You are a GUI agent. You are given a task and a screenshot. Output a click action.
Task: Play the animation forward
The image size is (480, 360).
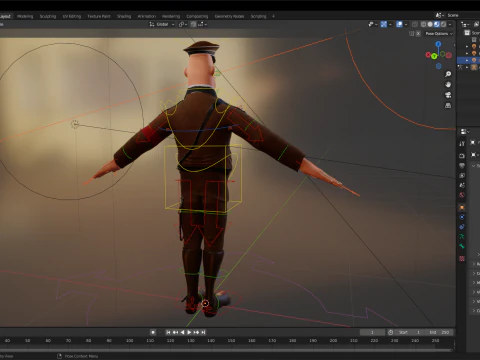pos(189,332)
